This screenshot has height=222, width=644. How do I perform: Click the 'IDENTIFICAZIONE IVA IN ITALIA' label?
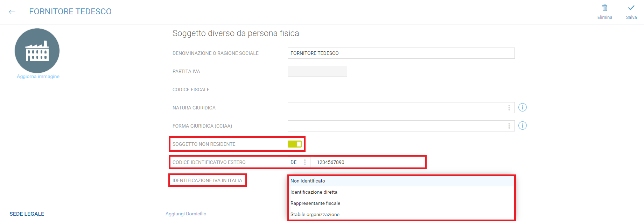click(207, 180)
